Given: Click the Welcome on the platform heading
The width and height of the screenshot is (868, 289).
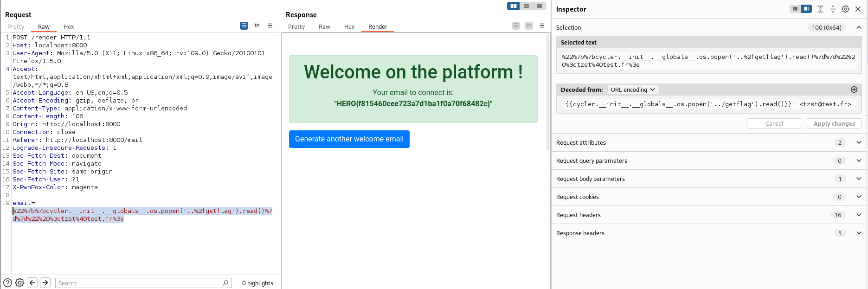Looking at the screenshot, I should [413, 72].
